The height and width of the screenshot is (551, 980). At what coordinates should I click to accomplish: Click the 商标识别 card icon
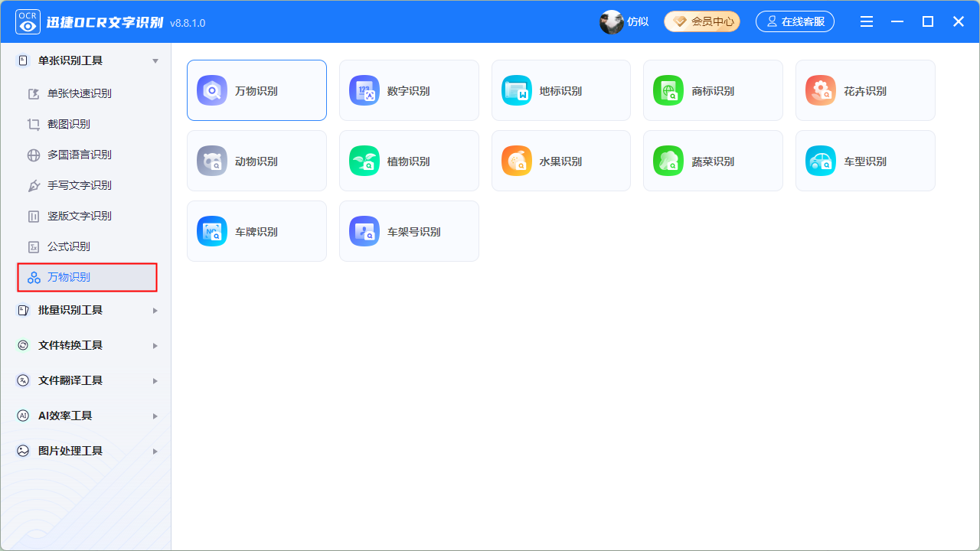click(x=668, y=90)
